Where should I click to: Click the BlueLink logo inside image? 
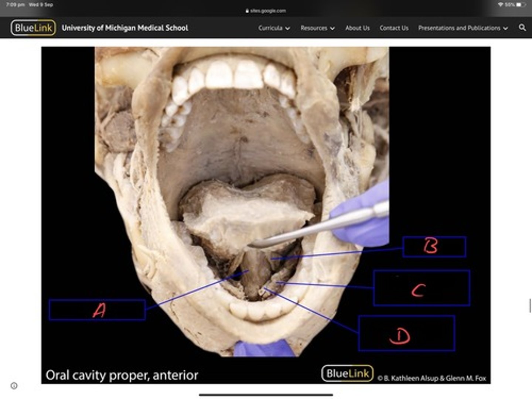[347, 374]
